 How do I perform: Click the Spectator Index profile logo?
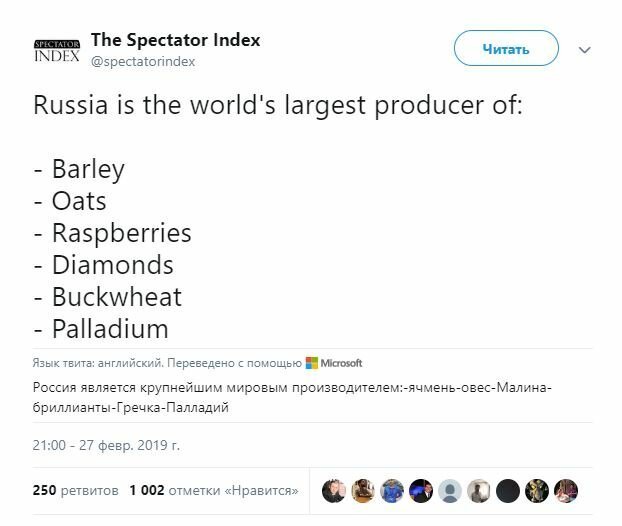(57, 50)
